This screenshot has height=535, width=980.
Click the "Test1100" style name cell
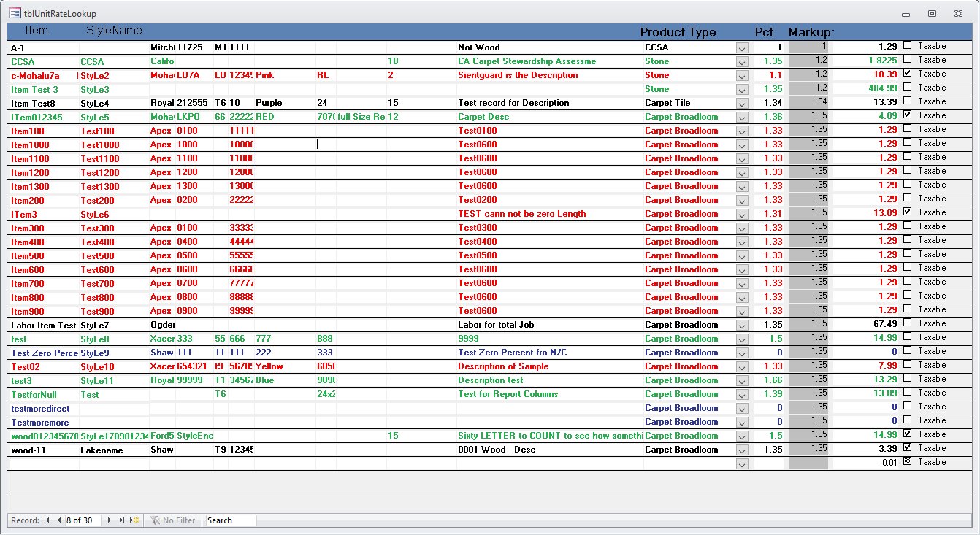114,158
